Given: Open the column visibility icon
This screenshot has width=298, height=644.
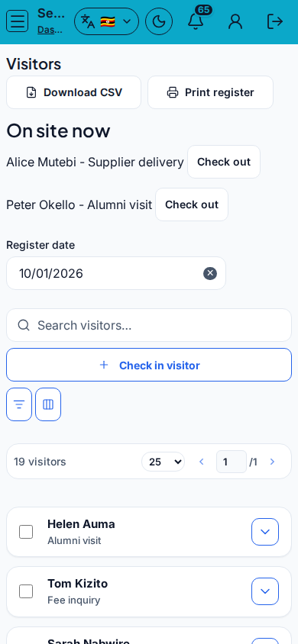Looking at the screenshot, I should click(48, 404).
